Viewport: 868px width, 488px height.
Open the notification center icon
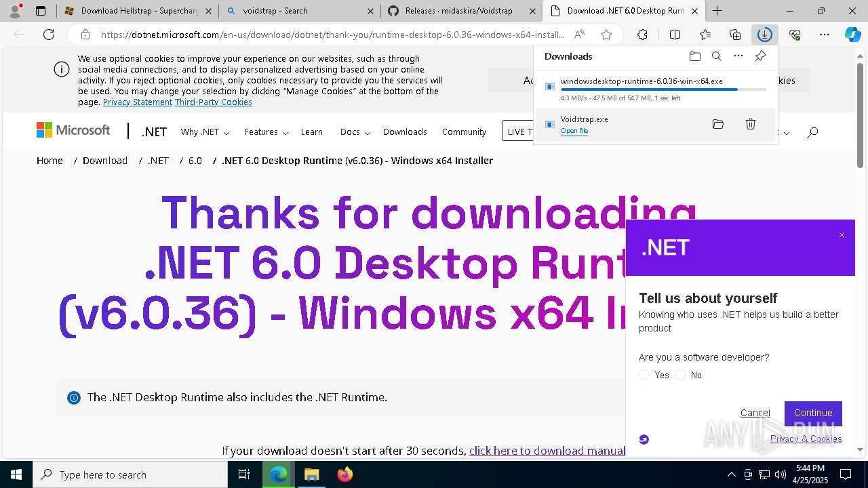coord(846,474)
